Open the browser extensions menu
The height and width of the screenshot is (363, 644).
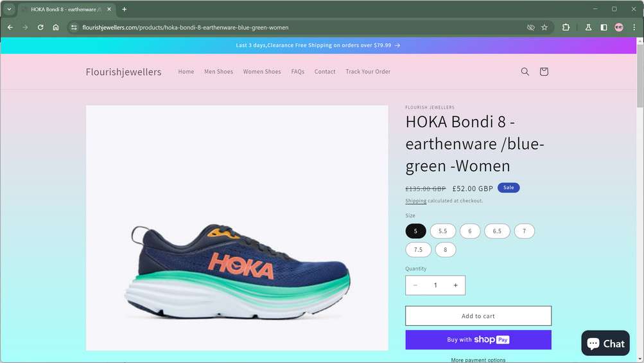coord(566,28)
